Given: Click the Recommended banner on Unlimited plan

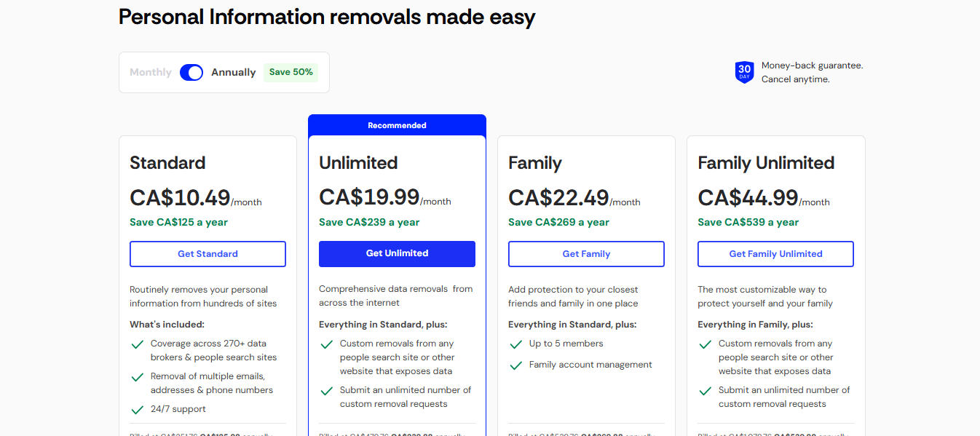Looking at the screenshot, I should 397,125.
